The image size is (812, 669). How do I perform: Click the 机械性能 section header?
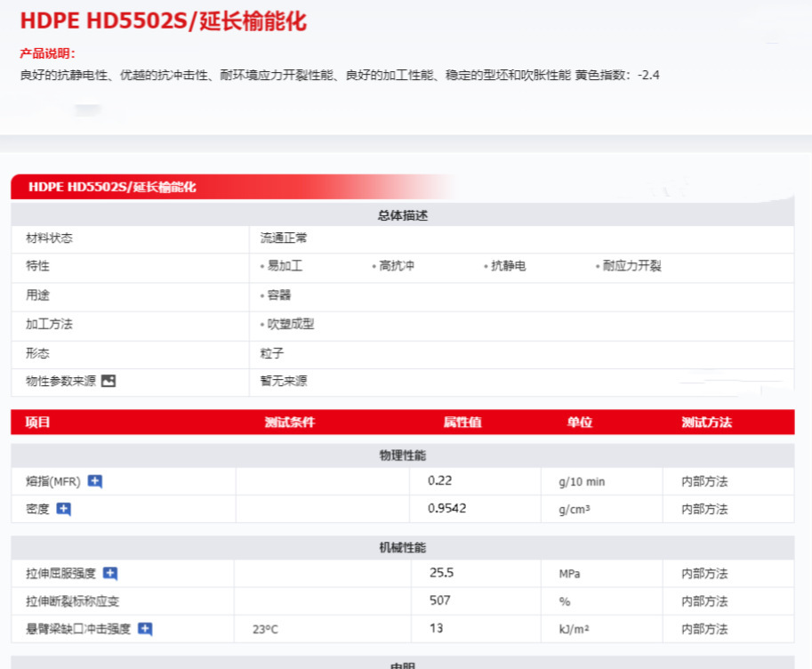[402, 548]
